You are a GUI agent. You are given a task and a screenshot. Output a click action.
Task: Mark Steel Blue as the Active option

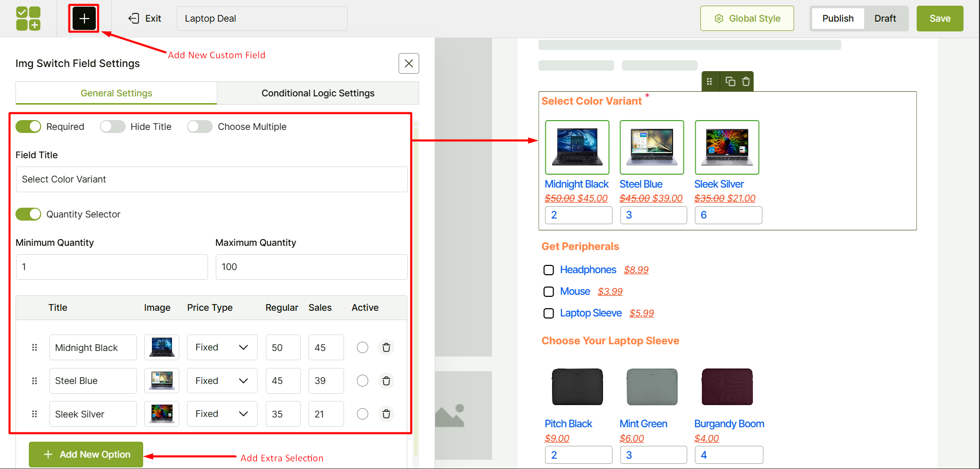click(362, 380)
